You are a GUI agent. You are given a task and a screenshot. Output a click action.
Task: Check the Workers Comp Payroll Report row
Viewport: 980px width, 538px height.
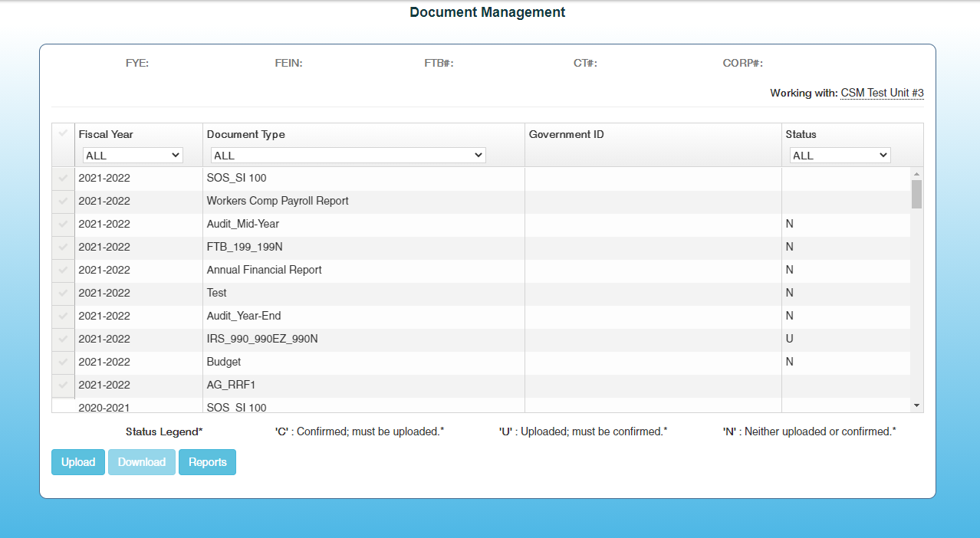63,202
